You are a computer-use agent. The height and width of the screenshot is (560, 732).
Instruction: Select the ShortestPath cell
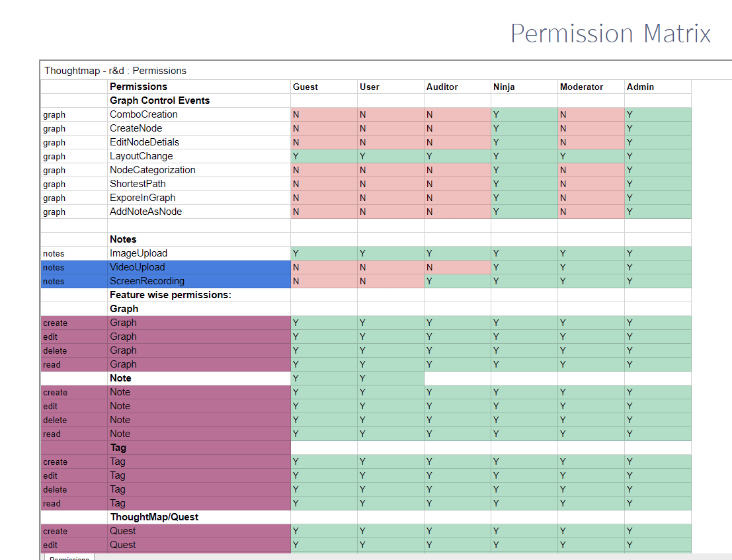pos(199,184)
